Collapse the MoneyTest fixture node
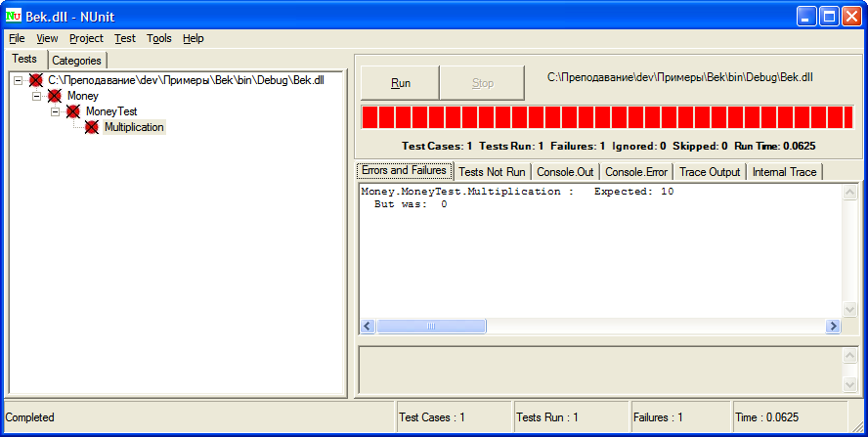The image size is (868, 437). 56,111
